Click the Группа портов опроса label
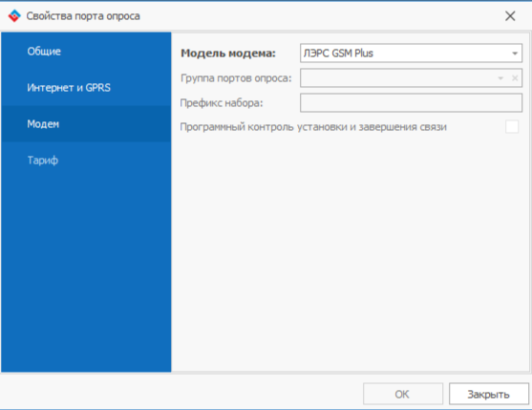The image size is (532, 410). [236, 78]
